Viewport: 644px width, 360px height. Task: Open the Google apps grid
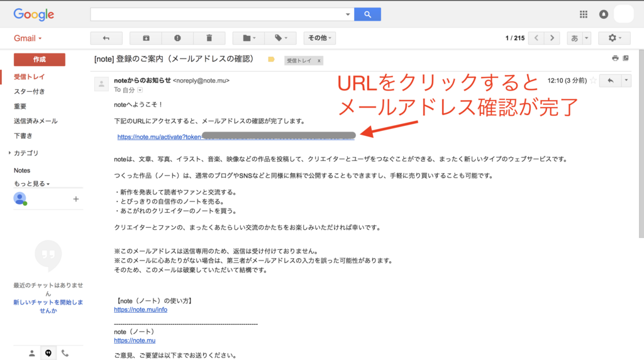pyautogui.click(x=583, y=14)
